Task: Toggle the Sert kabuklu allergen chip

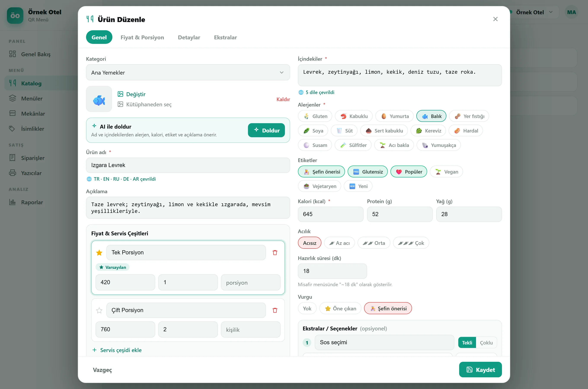Action: (x=384, y=131)
